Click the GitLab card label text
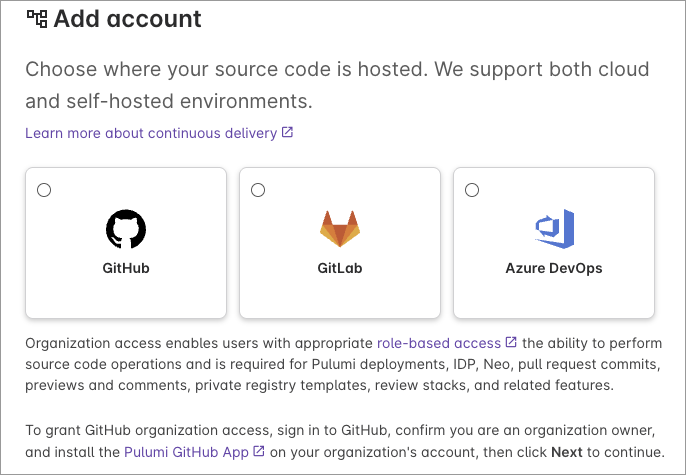Screen dimensions: 686x475 coord(340,268)
